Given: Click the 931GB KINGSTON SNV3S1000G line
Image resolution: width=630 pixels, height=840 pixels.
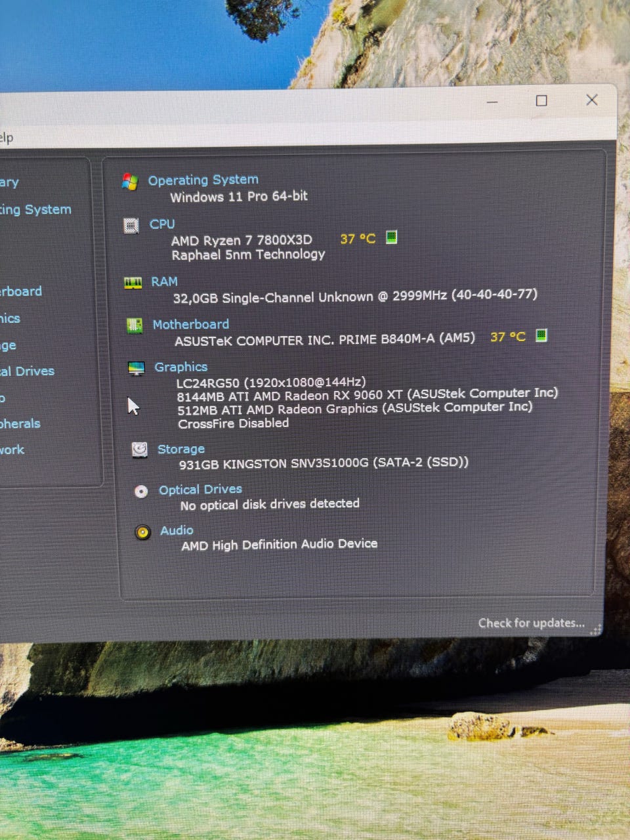Looking at the screenshot, I should [324, 463].
